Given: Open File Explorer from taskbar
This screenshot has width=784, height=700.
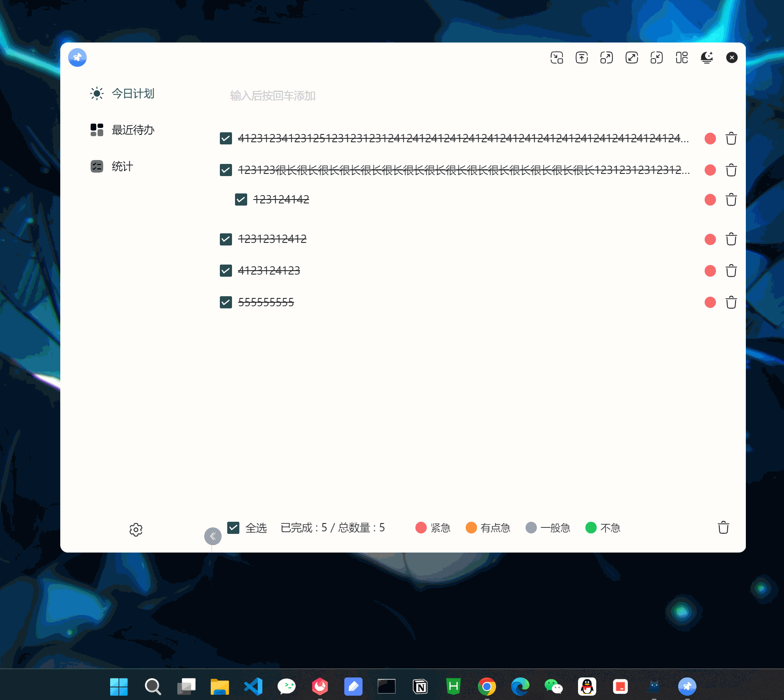Looking at the screenshot, I should point(220,687).
